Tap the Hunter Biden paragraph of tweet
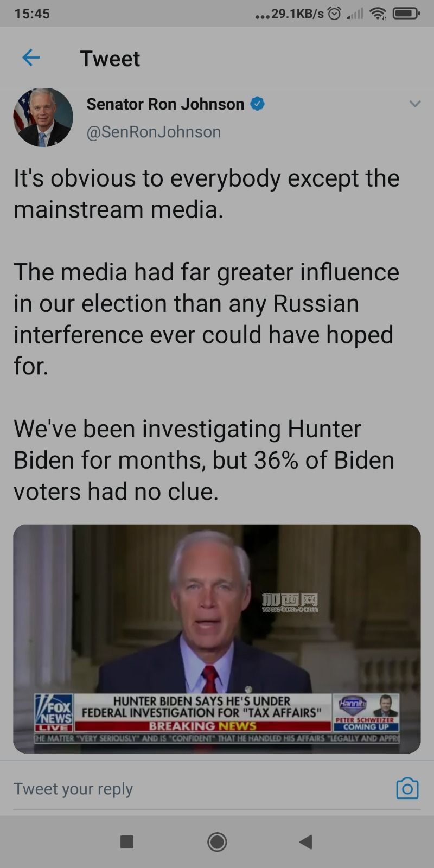The width and height of the screenshot is (434, 868). (x=204, y=460)
